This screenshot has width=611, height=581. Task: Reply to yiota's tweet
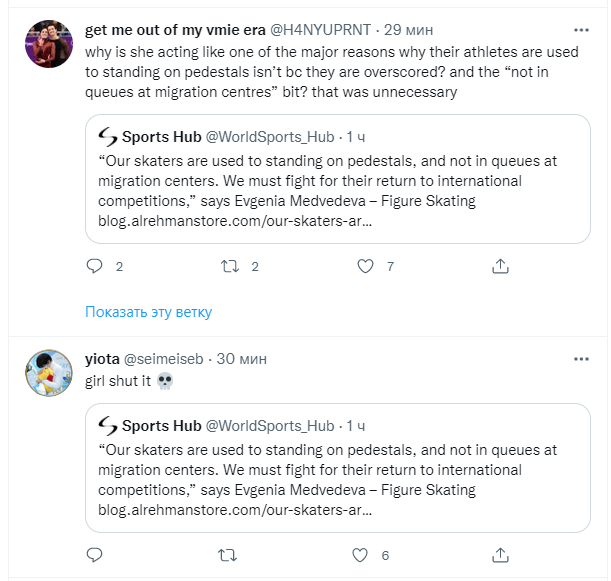coord(95,554)
